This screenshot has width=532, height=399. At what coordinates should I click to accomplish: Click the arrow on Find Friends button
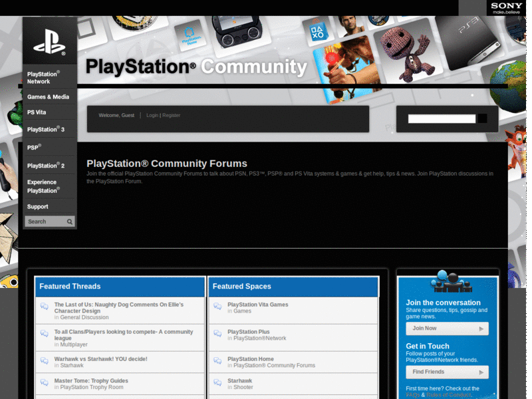[x=481, y=372]
